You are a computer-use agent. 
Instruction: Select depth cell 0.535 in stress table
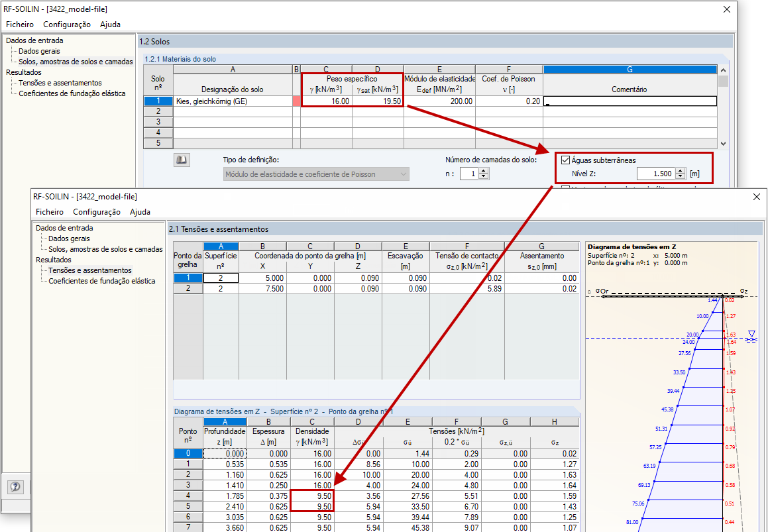pos(225,464)
